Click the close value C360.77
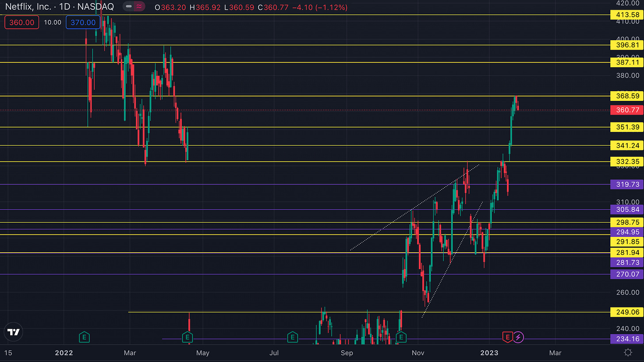The image size is (644, 362). 273,8
